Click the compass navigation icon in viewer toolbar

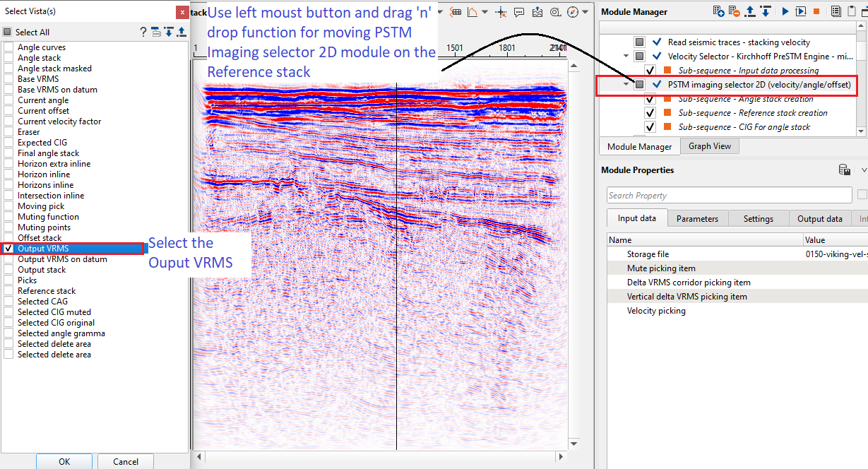[573, 12]
